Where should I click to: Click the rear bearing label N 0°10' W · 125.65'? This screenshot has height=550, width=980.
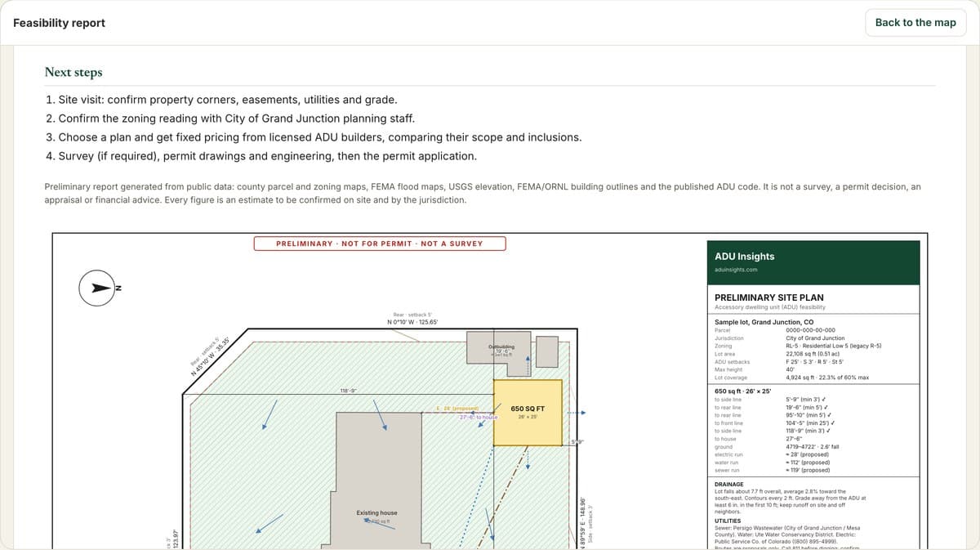point(412,322)
